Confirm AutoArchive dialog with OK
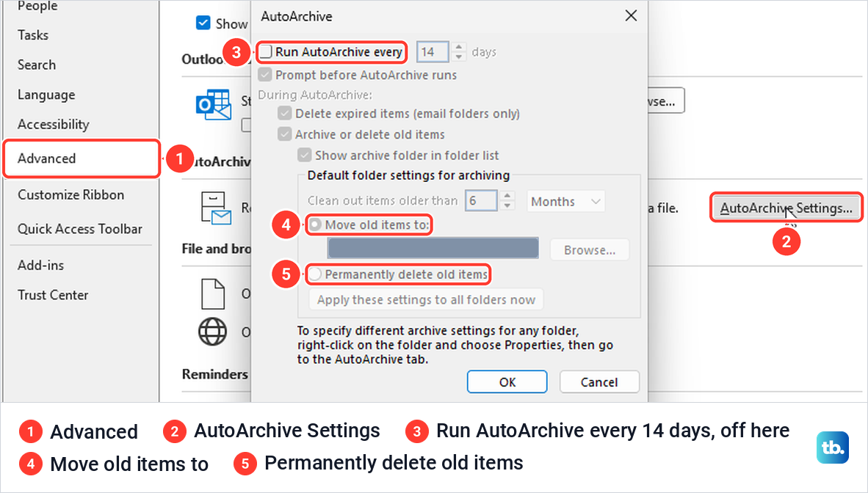 tap(507, 381)
